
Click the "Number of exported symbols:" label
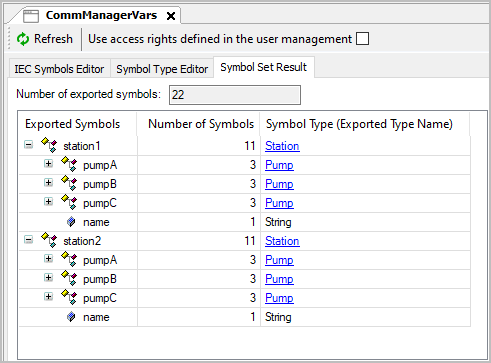tap(88, 94)
